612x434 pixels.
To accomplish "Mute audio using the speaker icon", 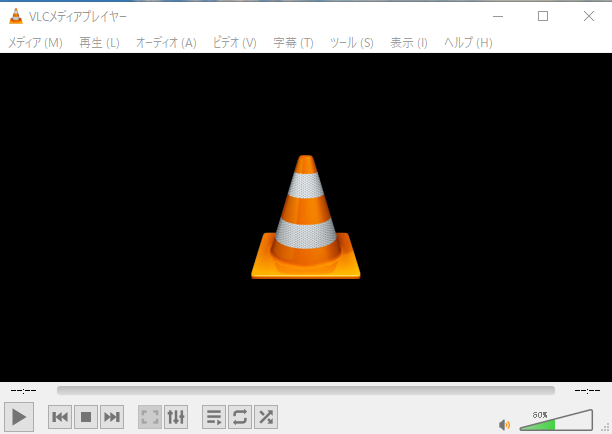I will [x=505, y=424].
